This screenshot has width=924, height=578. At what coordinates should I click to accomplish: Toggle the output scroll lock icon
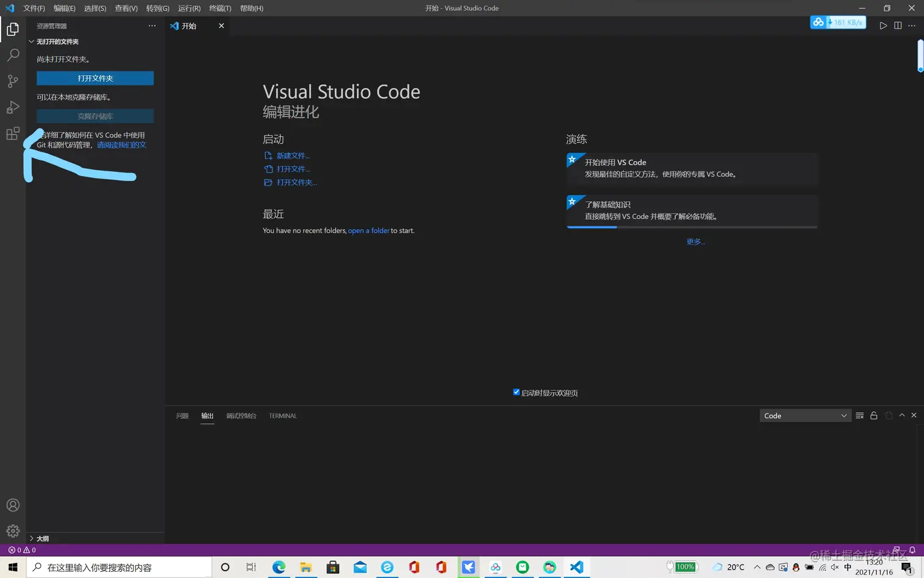pyautogui.click(x=874, y=416)
